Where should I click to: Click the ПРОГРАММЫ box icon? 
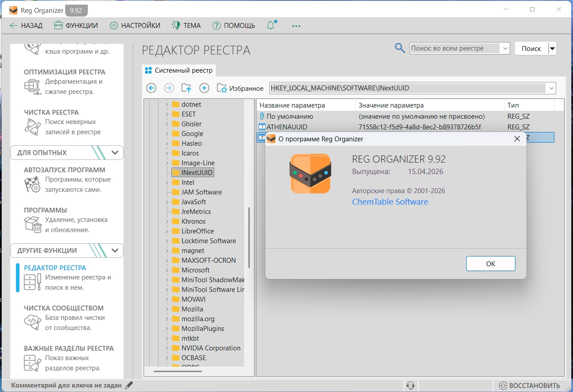click(32, 225)
